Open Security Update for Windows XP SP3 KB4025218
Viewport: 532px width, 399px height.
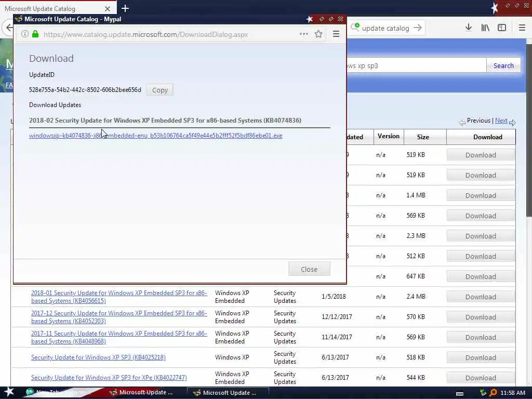pyautogui.click(x=98, y=357)
